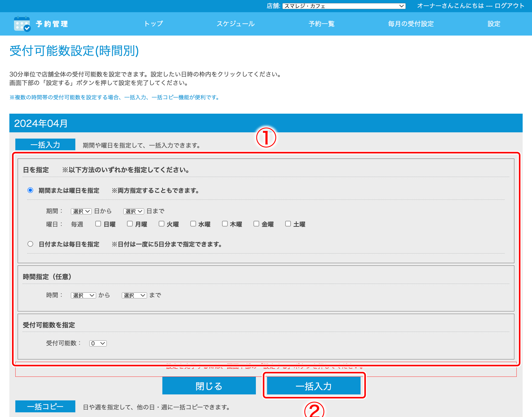Select 日付または毎日を指定 radio option

[x=30, y=244]
